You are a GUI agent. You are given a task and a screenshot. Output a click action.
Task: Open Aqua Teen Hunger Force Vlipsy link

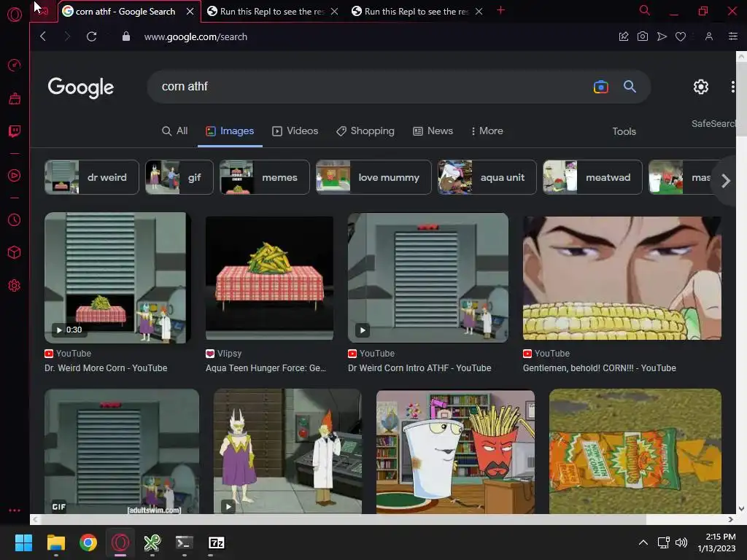[266, 368]
